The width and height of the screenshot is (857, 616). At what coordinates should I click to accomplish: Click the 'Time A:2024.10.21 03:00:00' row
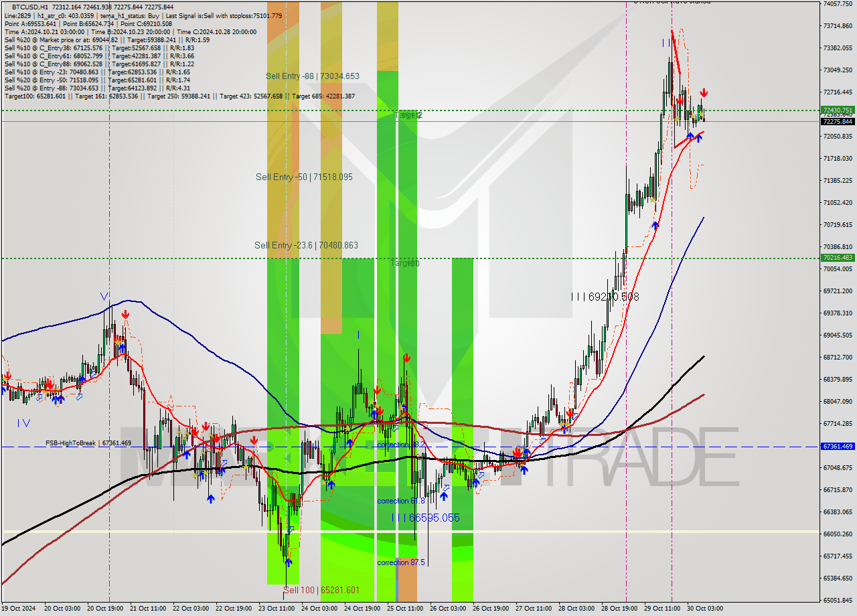pos(131,31)
